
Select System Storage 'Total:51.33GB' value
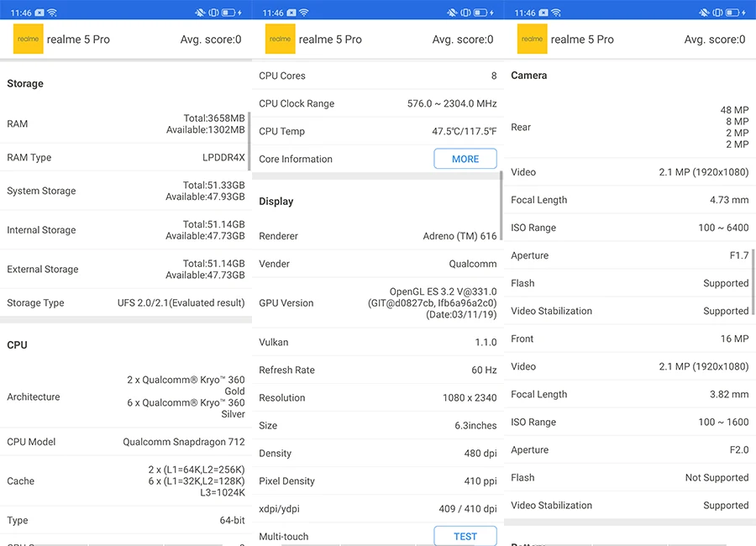213,185
